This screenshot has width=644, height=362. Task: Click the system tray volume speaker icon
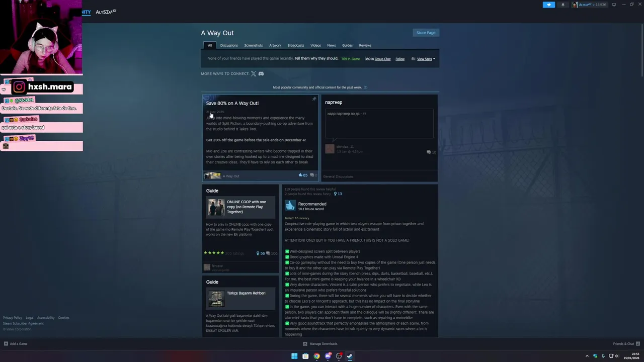click(617, 356)
